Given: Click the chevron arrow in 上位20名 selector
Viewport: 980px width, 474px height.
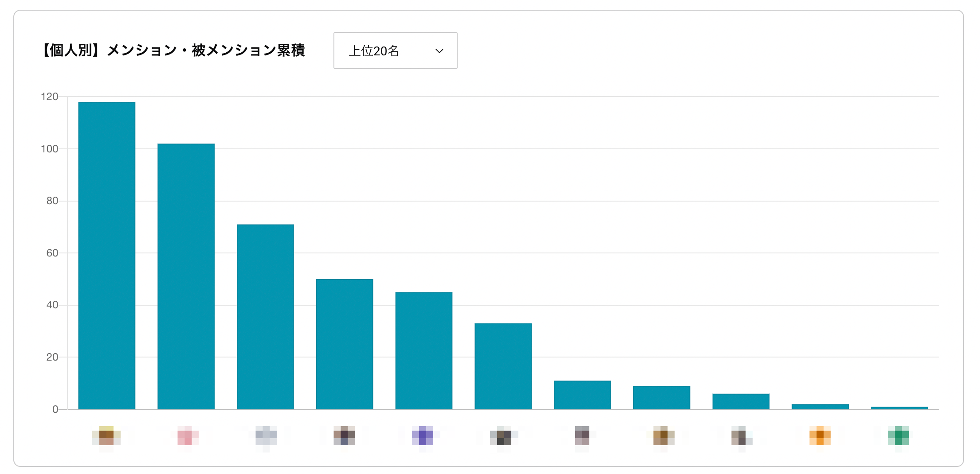Looking at the screenshot, I should pos(439,51).
